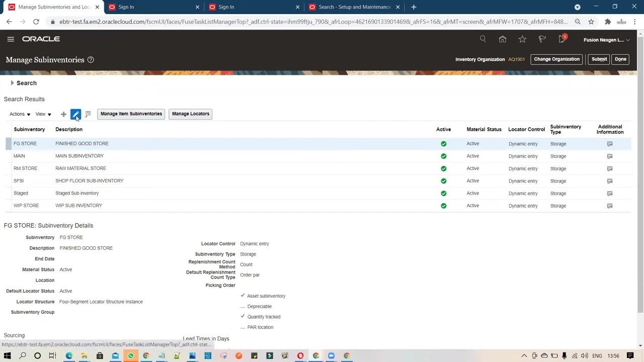Image resolution: width=644 pixels, height=362 pixels.
Task: Open the Windows Start menu
Action: tap(7, 355)
